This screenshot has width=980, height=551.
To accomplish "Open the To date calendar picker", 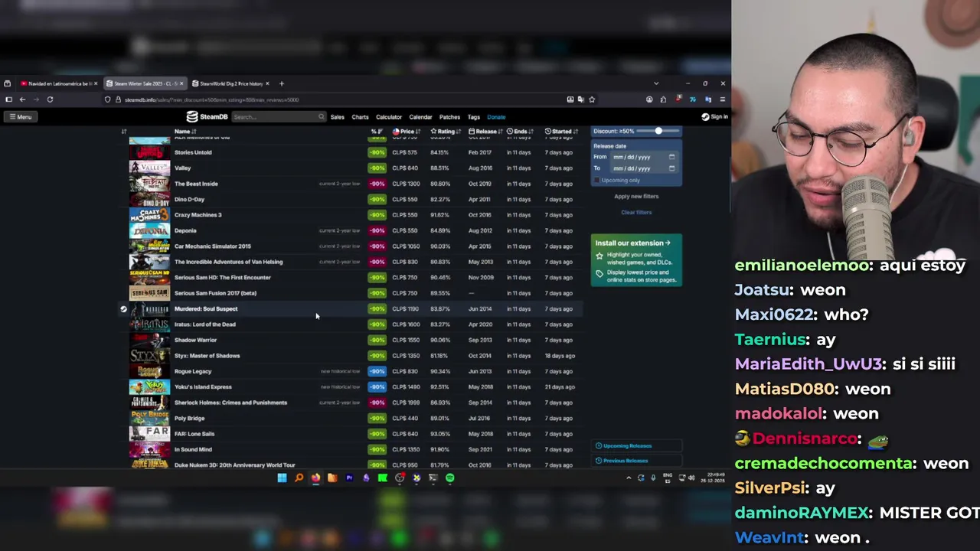I will point(671,168).
